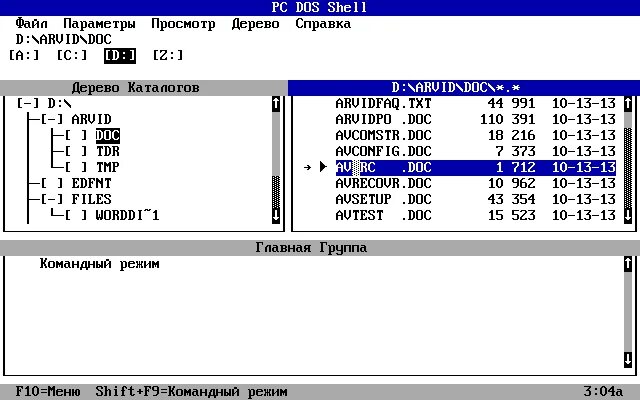Launch Командный режим from main group

[100, 264]
